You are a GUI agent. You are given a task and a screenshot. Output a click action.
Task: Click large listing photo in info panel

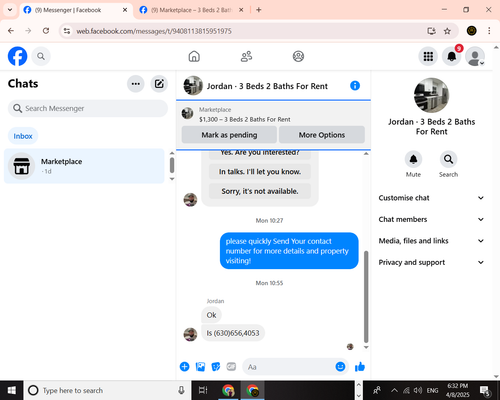[431, 95]
